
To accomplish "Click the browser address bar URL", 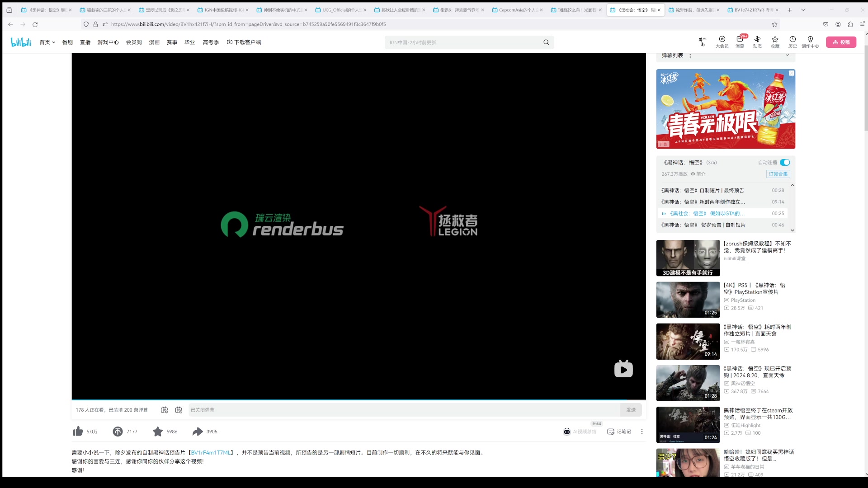I will (249, 24).
